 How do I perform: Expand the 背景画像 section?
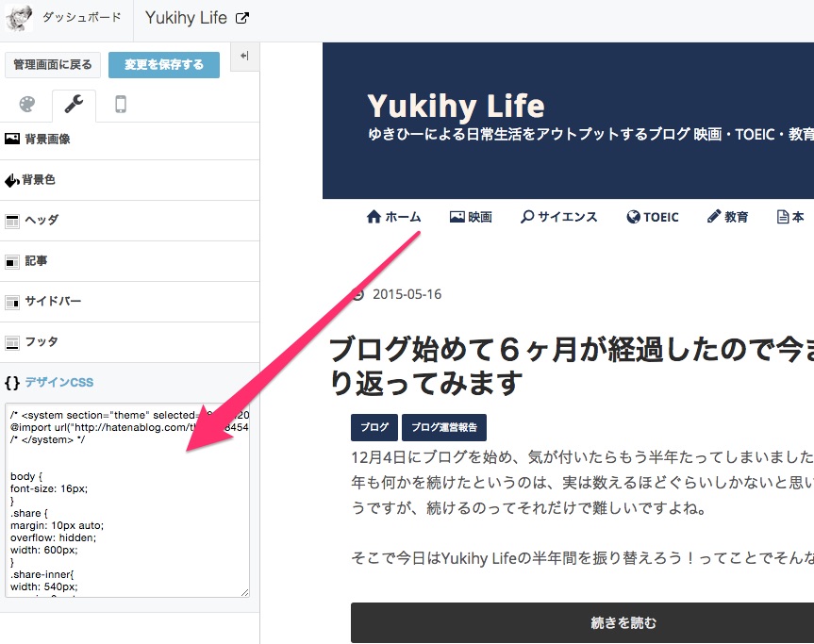pyautogui.click(x=130, y=139)
